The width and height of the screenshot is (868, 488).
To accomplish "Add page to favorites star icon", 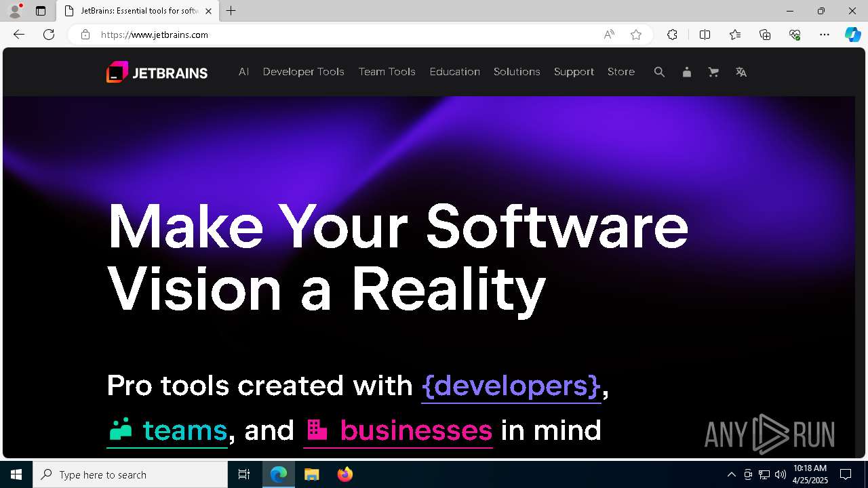I will coord(636,35).
